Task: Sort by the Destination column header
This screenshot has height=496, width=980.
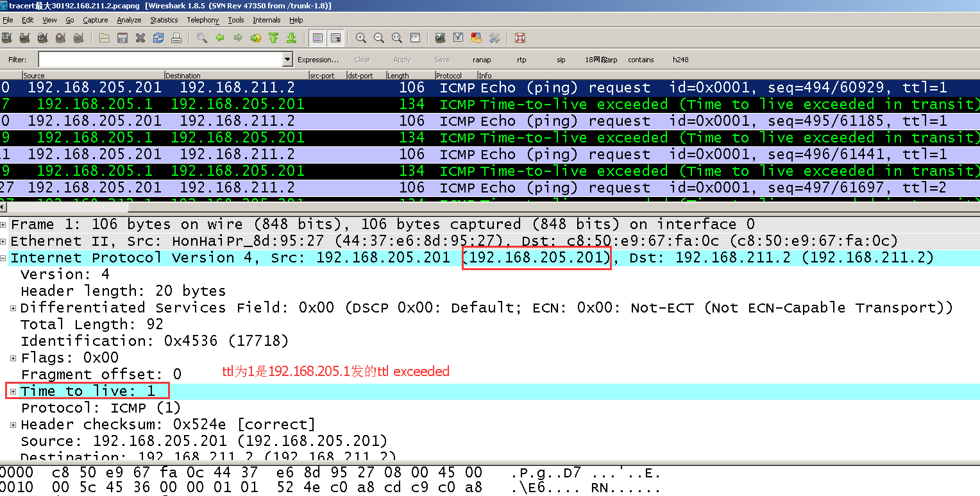Action: pyautogui.click(x=236, y=75)
